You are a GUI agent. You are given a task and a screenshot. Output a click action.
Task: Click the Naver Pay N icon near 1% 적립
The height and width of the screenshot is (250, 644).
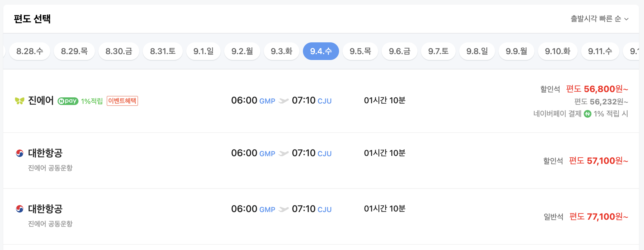click(588, 114)
